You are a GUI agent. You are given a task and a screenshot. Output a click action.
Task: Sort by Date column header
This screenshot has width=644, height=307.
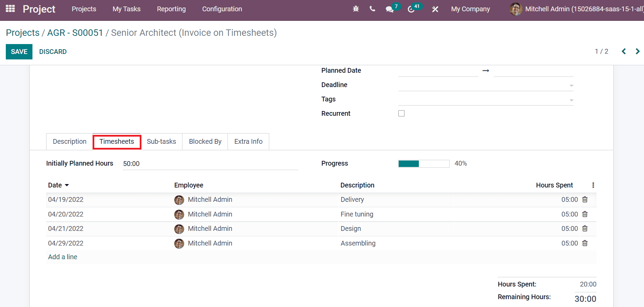(58, 185)
